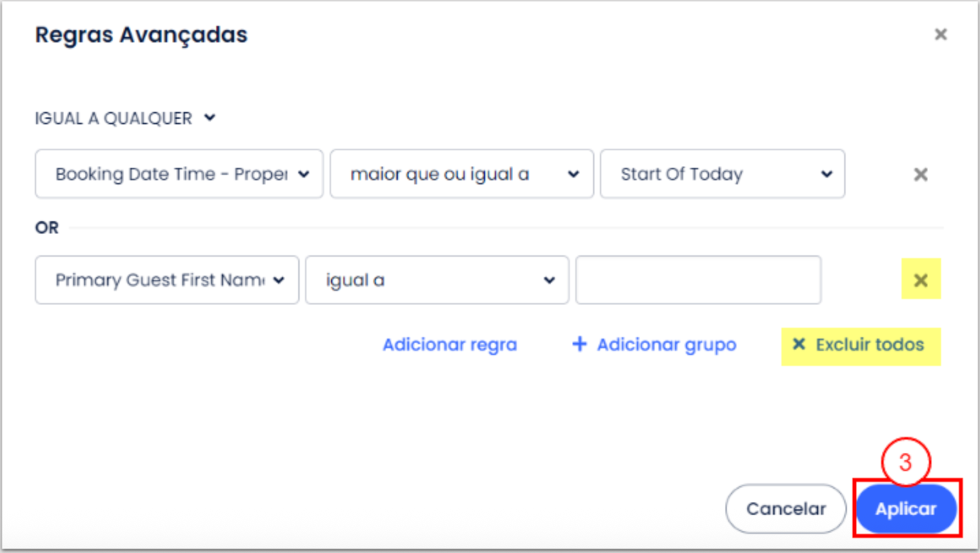Click the X icon beside Excluir todos
This screenshot has width=980, height=553.
(x=798, y=345)
